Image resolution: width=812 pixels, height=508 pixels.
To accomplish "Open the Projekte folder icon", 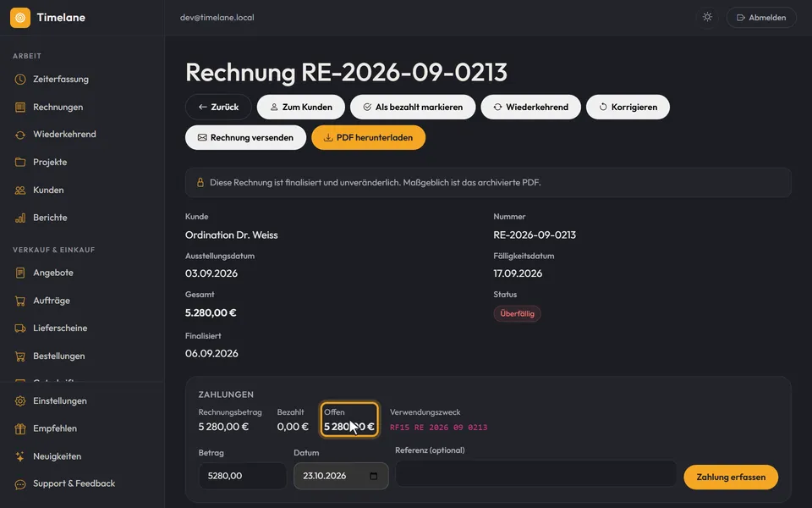I will (20, 163).
